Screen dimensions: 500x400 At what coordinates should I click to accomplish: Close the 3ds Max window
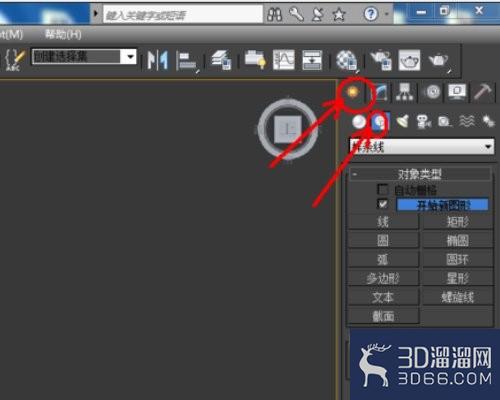[x=479, y=11]
